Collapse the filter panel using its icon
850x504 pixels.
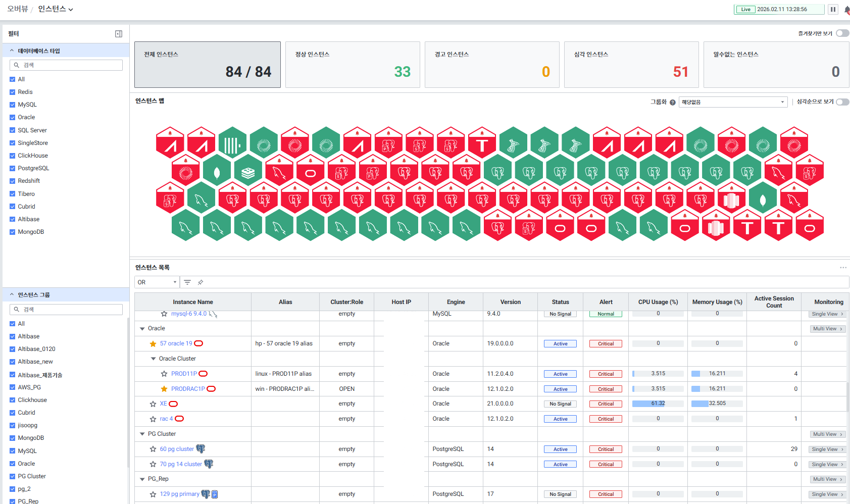click(x=119, y=34)
